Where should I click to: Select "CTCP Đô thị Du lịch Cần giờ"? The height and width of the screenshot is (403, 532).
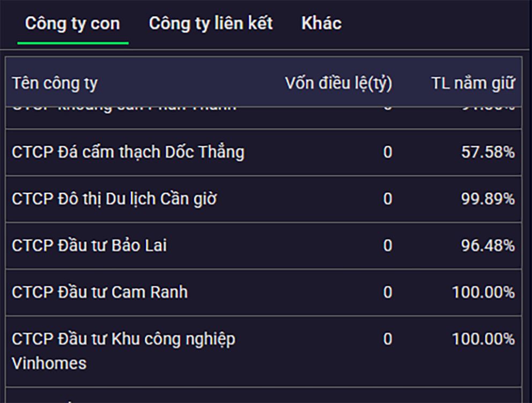[114, 198]
